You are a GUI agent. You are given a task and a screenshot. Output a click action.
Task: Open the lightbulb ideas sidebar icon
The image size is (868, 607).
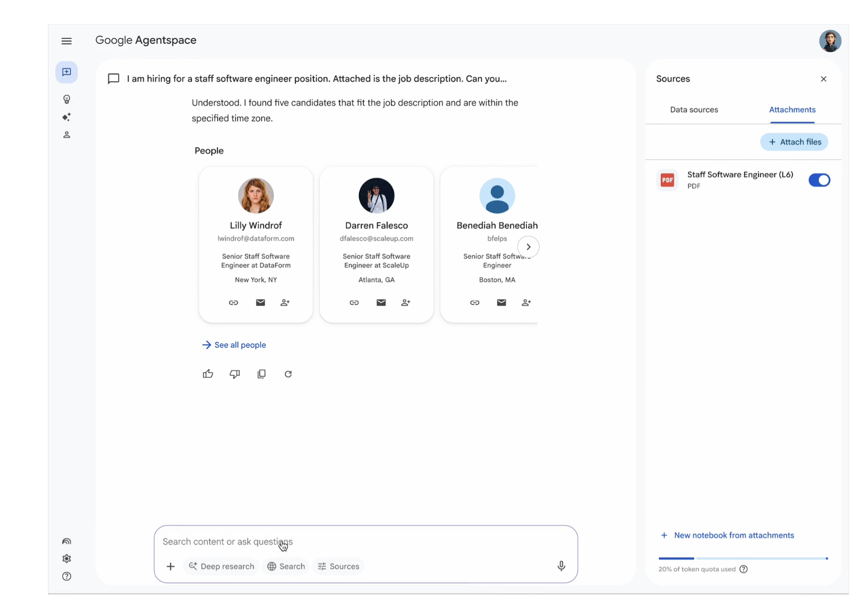(x=66, y=99)
